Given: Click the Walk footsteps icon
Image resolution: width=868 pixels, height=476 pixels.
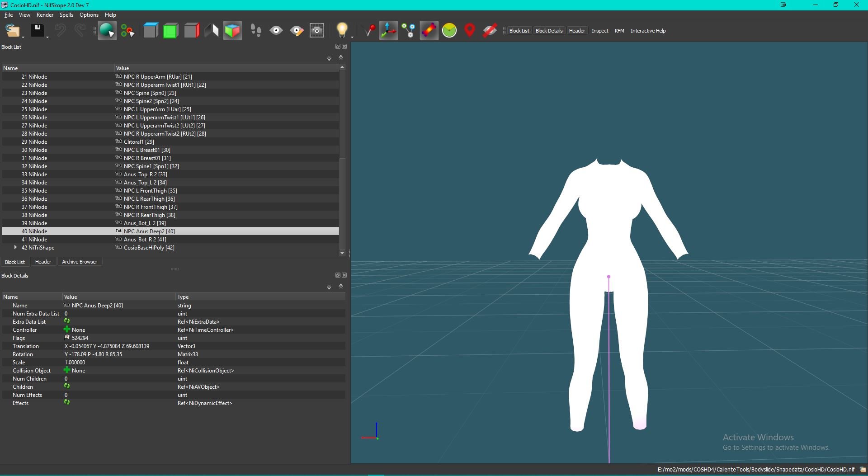Looking at the screenshot, I should (x=256, y=31).
